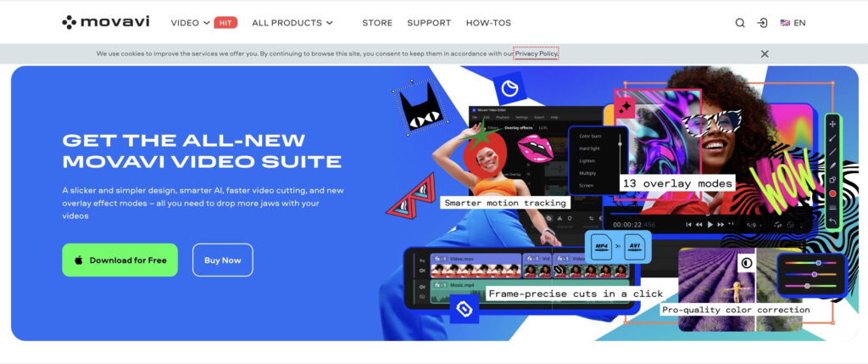The width and height of the screenshot is (868, 364).
Task: Click the Movavi logo
Action: [x=105, y=22]
